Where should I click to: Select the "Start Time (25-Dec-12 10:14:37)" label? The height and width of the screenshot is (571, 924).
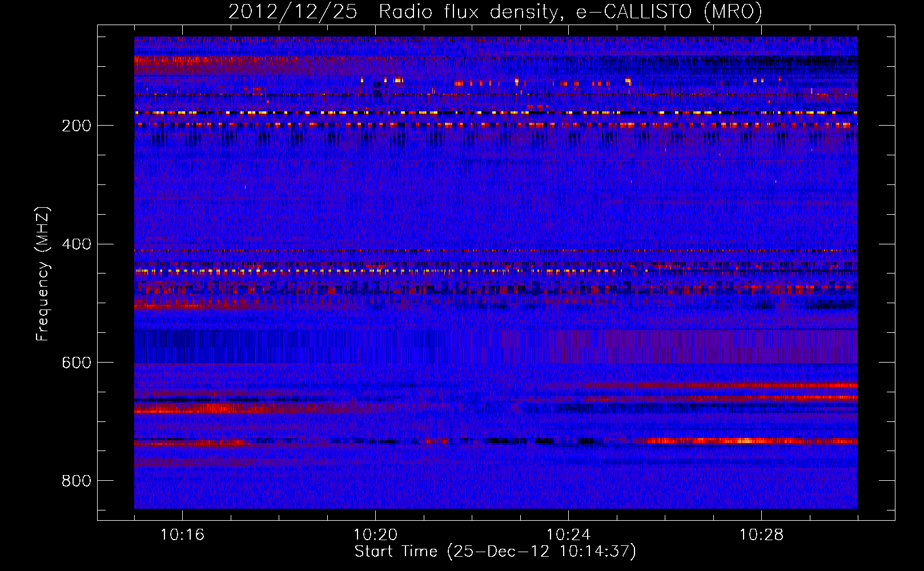(x=495, y=552)
